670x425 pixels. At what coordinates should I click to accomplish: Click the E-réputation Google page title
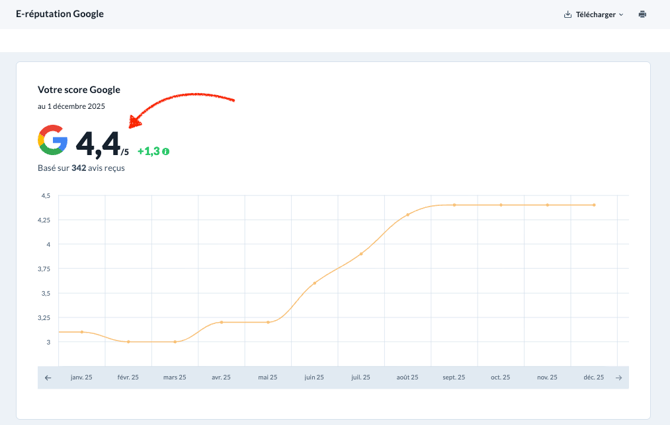[x=59, y=14]
